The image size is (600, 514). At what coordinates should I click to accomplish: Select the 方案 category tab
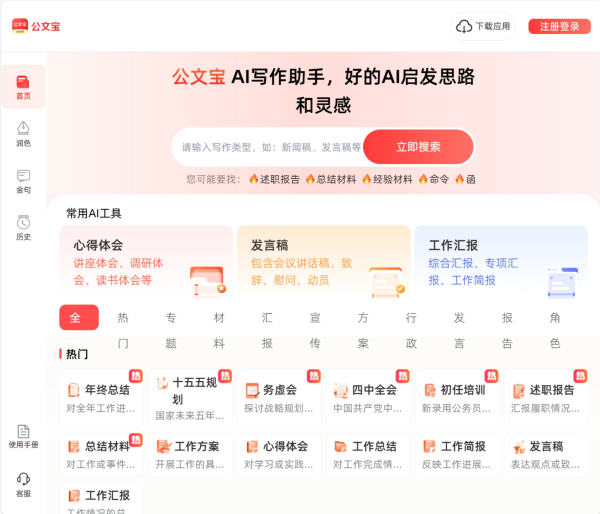[363, 331]
